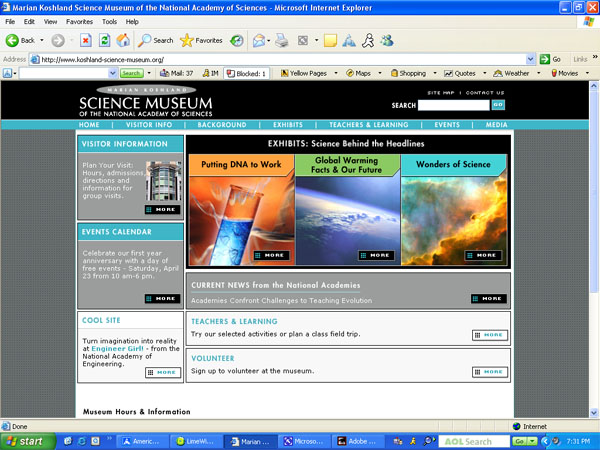The height and width of the screenshot is (450, 600).
Task: Open Weather on the AOL toolbar
Action: [x=511, y=73]
